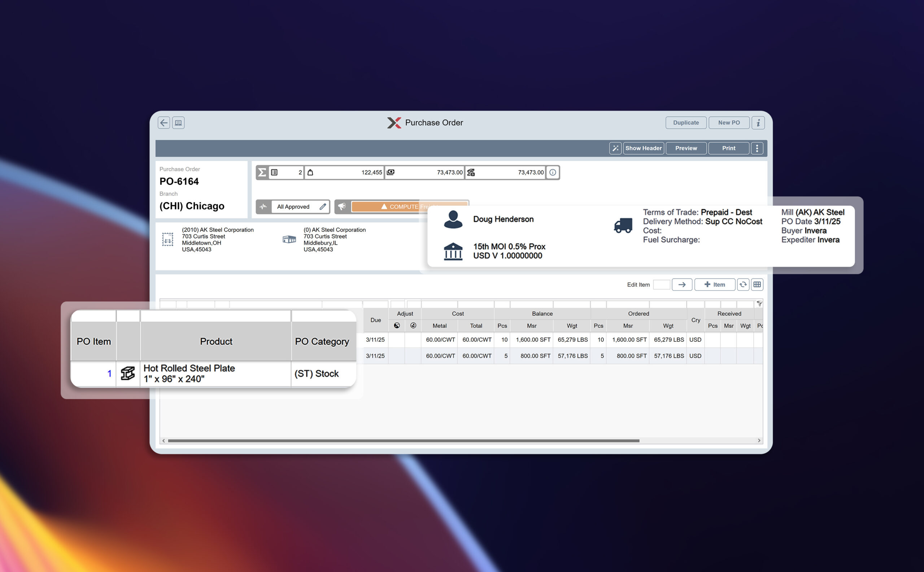Click the (CHI) Chicago branch label
Screen dimensions: 924x572
tap(192, 206)
